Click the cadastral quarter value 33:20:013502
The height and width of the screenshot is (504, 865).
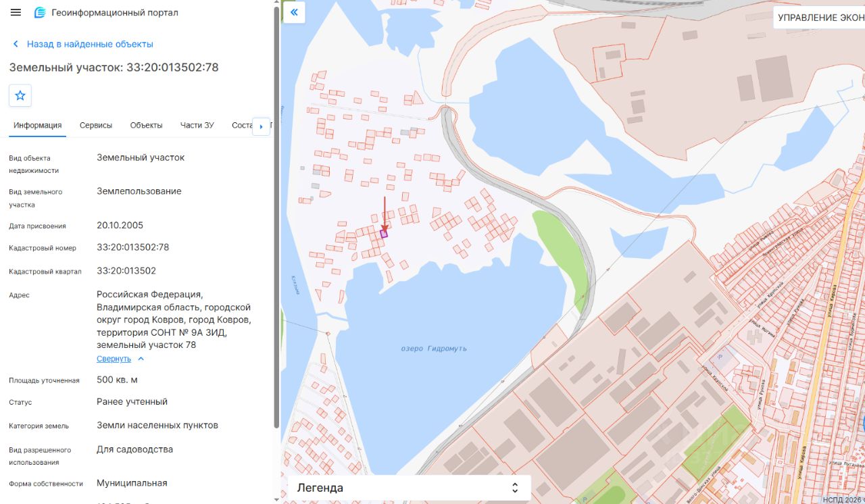tap(126, 271)
